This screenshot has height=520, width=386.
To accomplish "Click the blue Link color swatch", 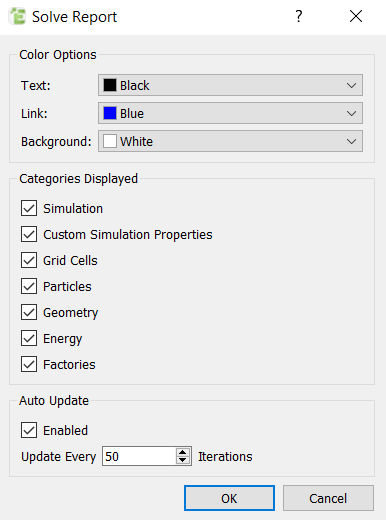I will 110,113.
